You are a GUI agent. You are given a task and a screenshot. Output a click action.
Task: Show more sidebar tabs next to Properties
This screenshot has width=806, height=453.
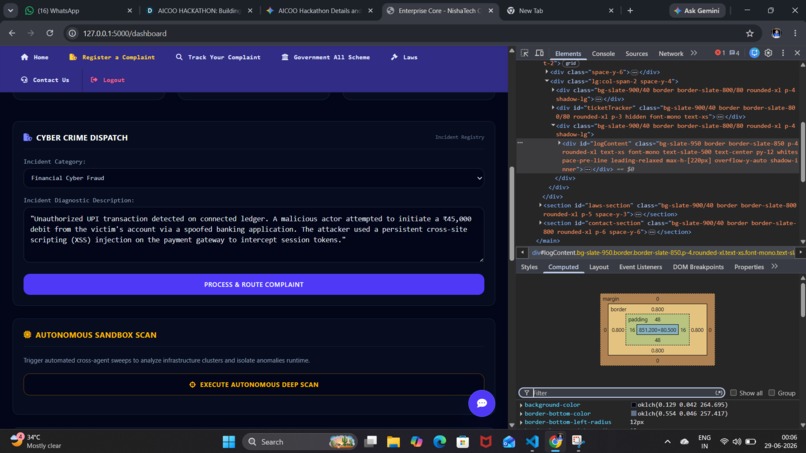coord(775,266)
